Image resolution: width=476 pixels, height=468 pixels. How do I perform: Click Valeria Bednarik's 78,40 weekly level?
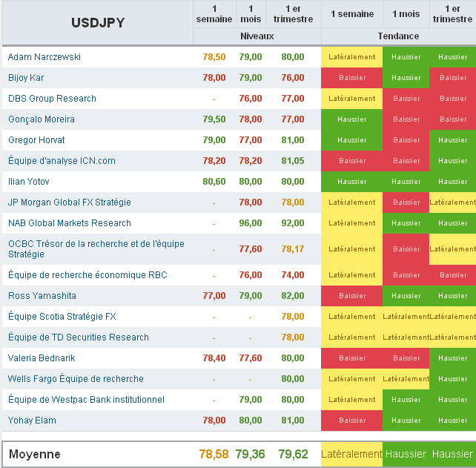[x=214, y=357]
